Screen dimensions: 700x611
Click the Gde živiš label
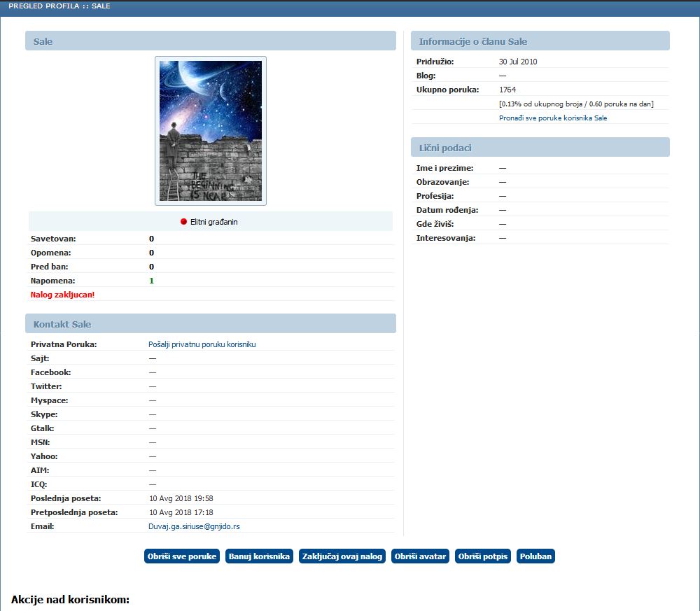click(435, 224)
